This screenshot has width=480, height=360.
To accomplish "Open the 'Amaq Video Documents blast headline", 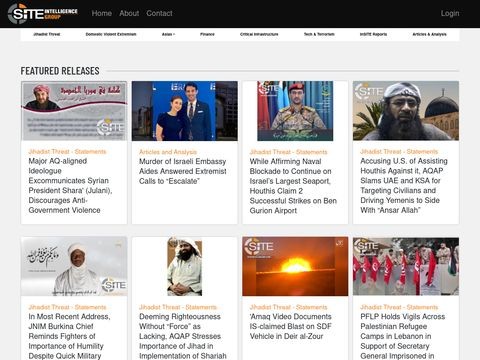I will coord(291,326).
